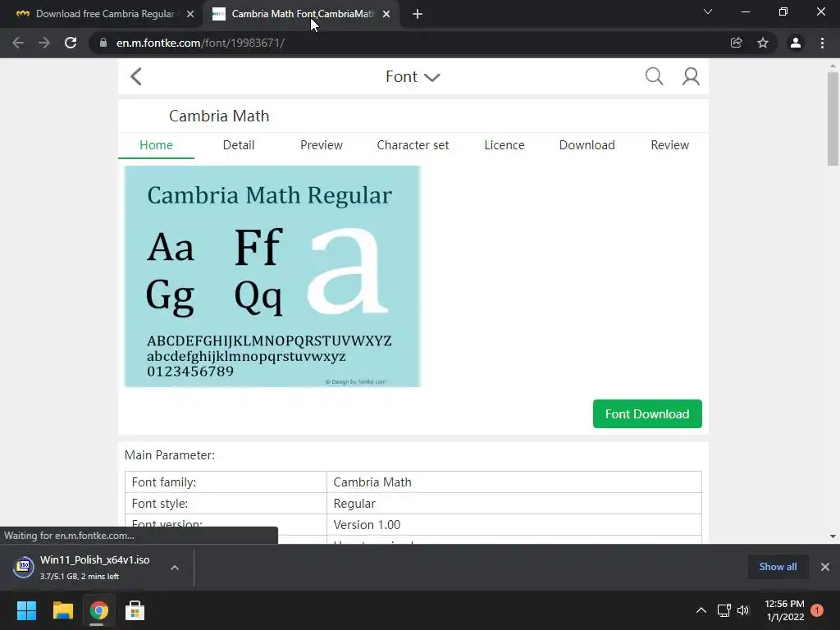Click browser forward arrow button

(44, 43)
